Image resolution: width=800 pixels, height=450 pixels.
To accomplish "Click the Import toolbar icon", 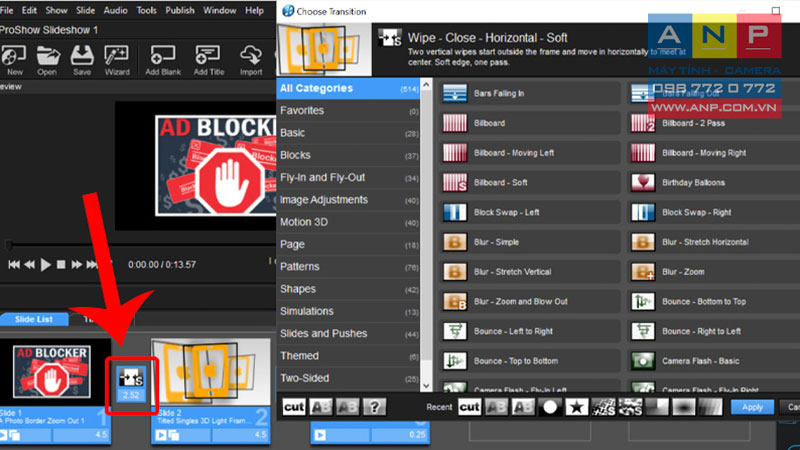I will pos(251,60).
